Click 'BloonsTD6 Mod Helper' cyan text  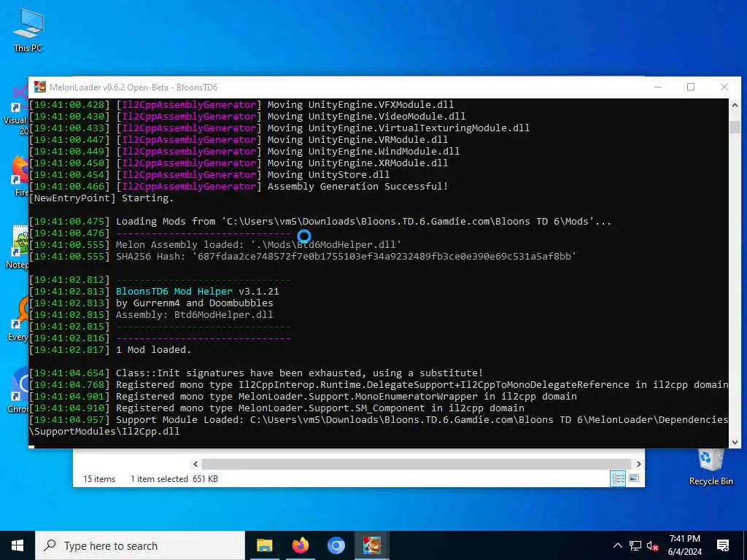174,292
